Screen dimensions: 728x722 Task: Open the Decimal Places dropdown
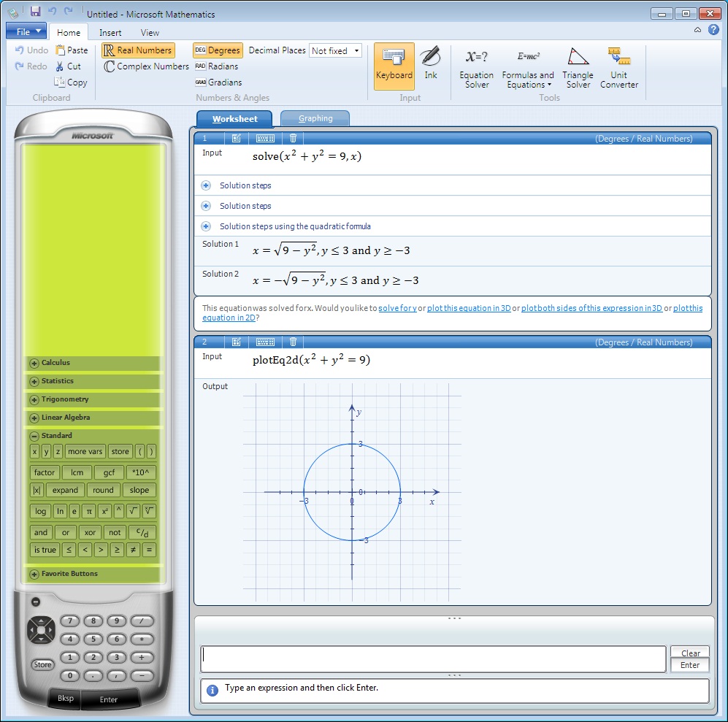335,50
